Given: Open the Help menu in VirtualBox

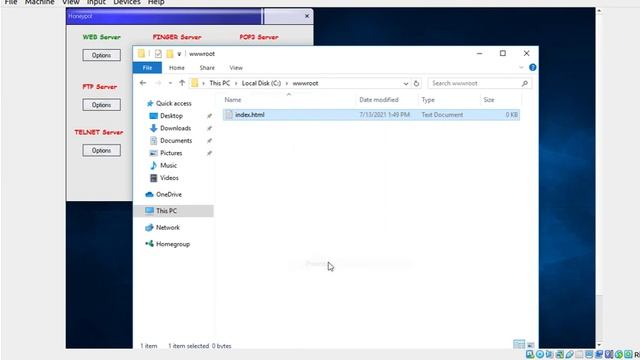Looking at the screenshot, I should coord(156,2).
